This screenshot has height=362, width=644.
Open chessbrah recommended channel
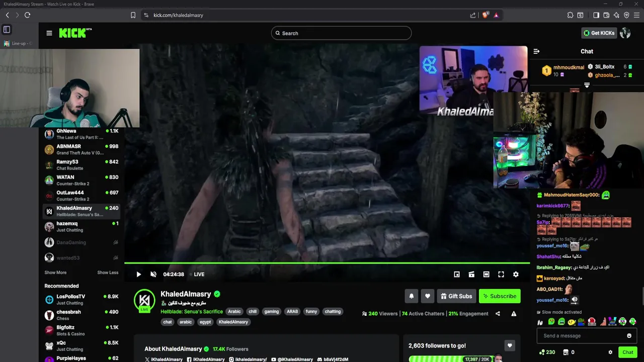(82, 315)
